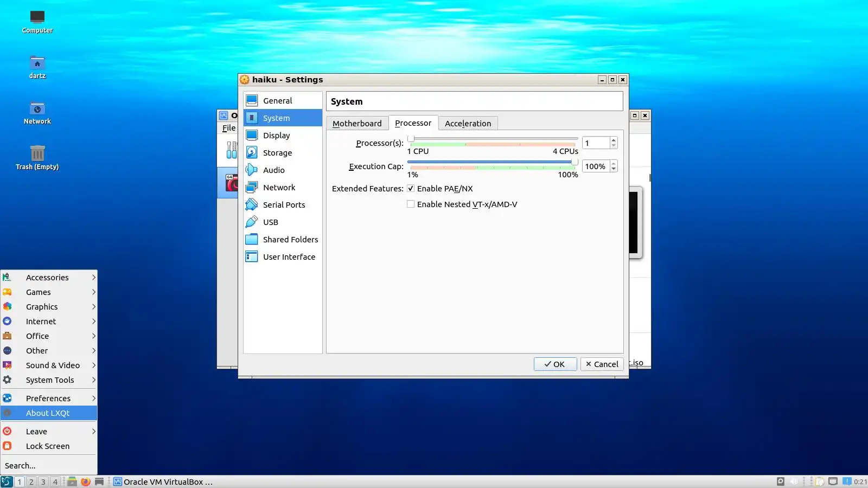The width and height of the screenshot is (868, 488).
Task: Expand the Preferences submenu
Action: (x=49, y=399)
